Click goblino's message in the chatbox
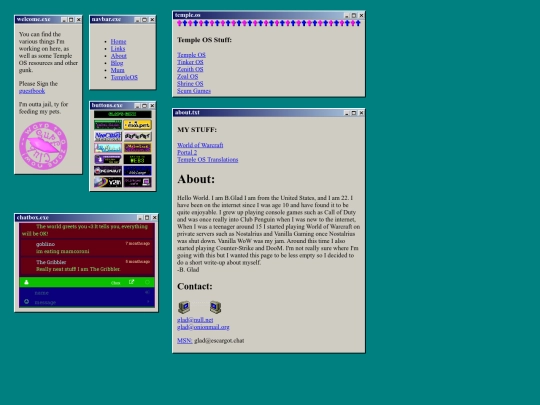This screenshot has width=540, height=405. click(x=87, y=248)
